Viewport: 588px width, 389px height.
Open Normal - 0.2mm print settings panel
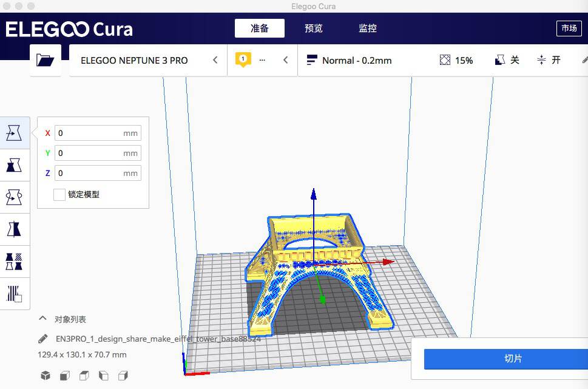point(442,60)
